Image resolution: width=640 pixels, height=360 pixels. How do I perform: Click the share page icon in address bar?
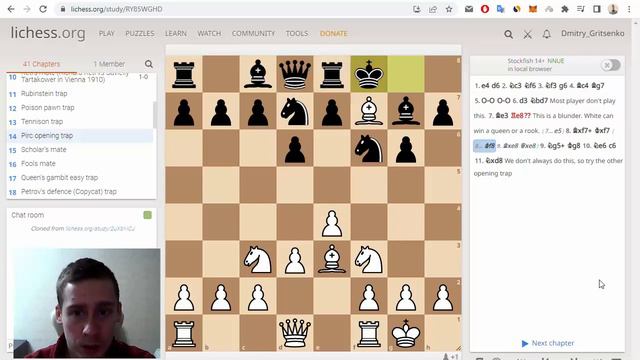(433, 9)
